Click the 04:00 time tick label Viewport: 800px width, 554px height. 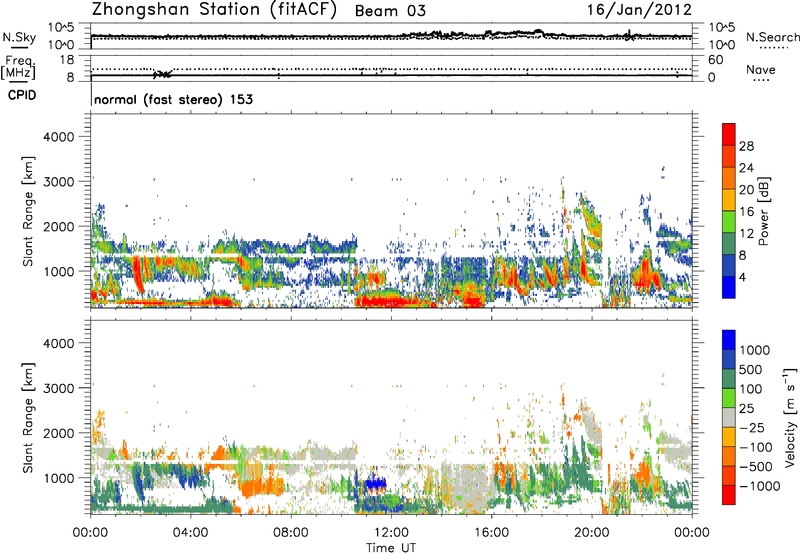[190, 533]
